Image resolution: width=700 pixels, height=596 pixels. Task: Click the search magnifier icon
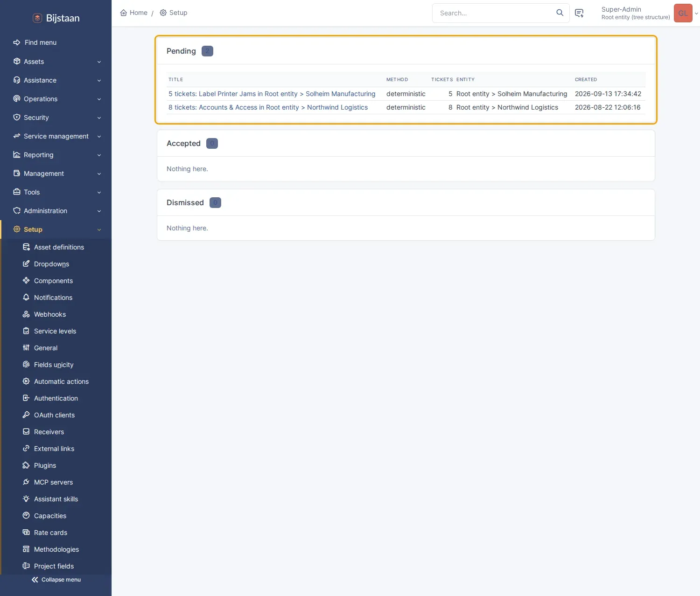[x=560, y=13]
